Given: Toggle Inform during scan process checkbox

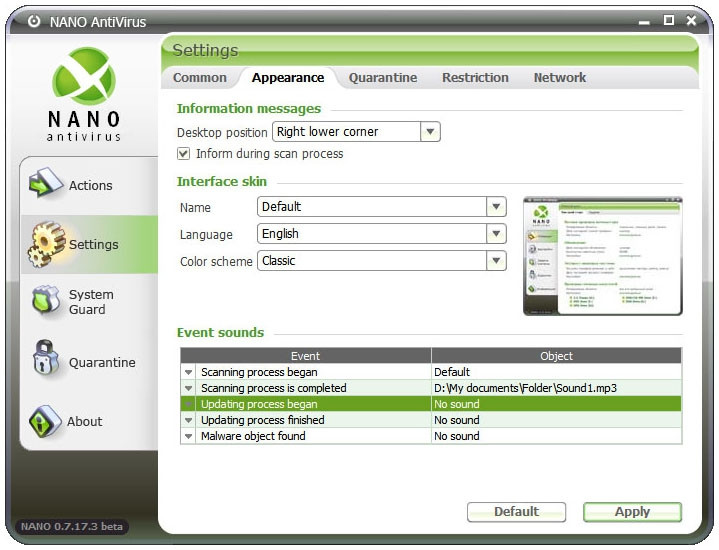Looking at the screenshot, I should click(183, 154).
